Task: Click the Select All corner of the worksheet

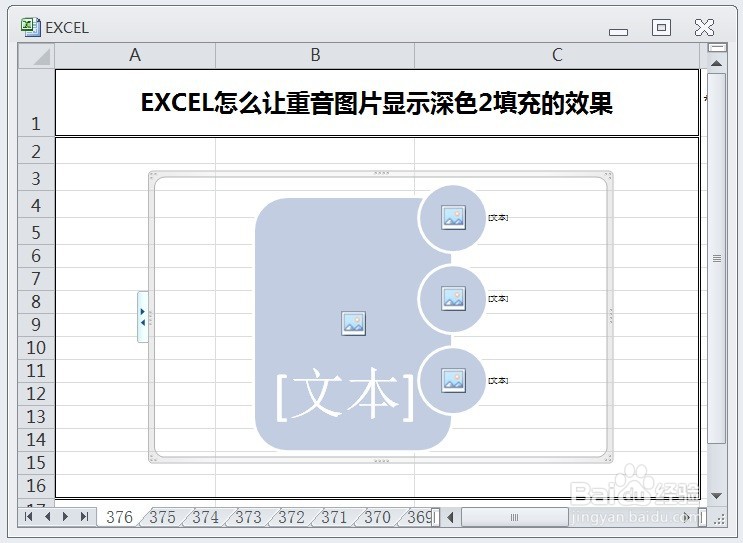Action: pyautogui.click(x=36, y=56)
